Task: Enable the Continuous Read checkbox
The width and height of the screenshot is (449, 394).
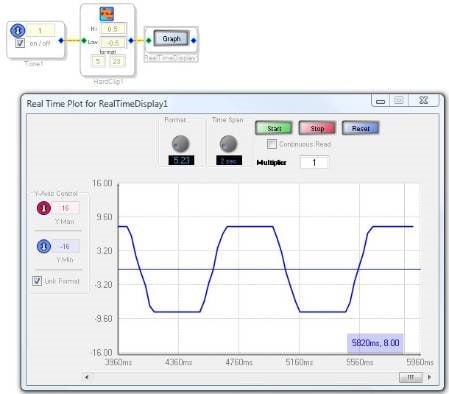Action: (272, 144)
